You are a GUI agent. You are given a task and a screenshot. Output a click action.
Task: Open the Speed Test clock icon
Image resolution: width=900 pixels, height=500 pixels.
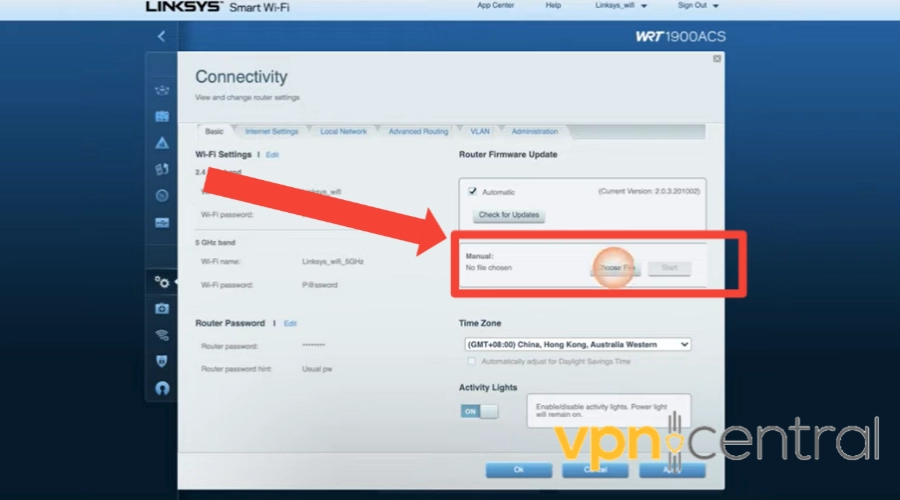(x=162, y=196)
